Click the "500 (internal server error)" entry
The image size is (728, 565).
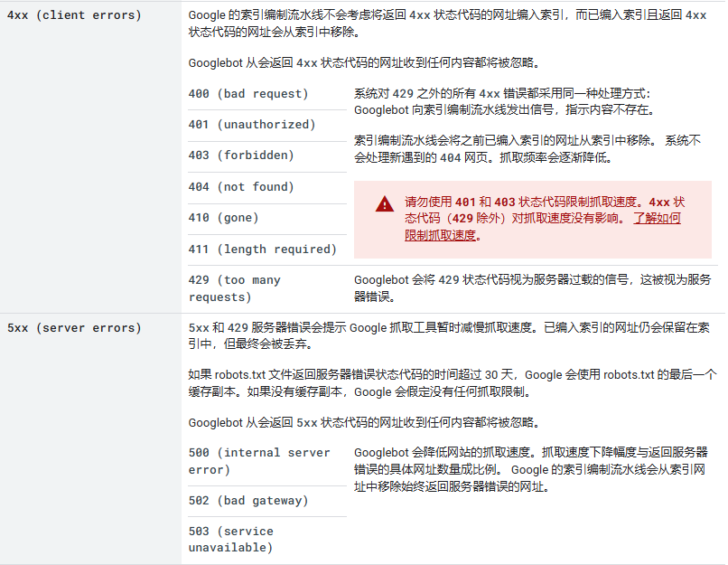[259, 461]
